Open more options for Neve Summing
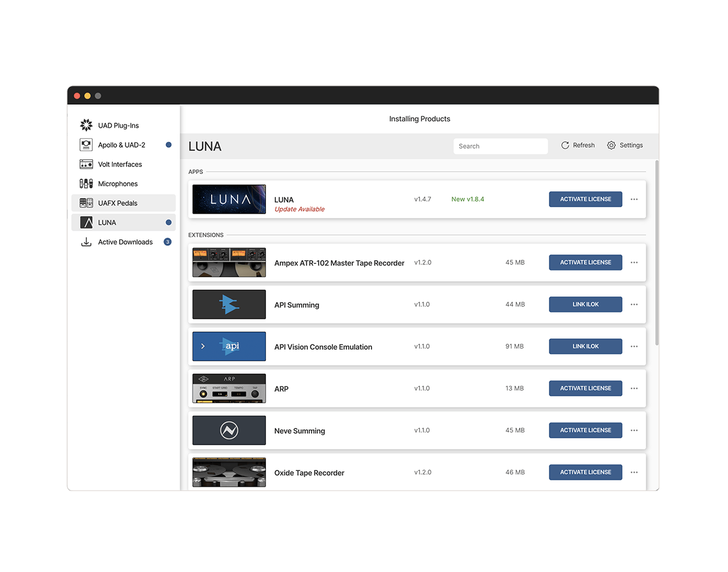728x572 pixels. pyautogui.click(x=634, y=431)
